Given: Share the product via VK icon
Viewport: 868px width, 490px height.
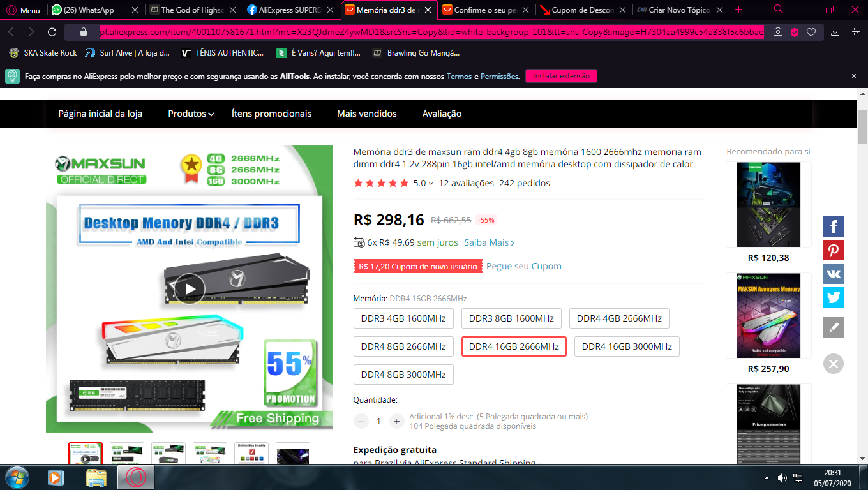Looking at the screenshot, I should point(833,274).
